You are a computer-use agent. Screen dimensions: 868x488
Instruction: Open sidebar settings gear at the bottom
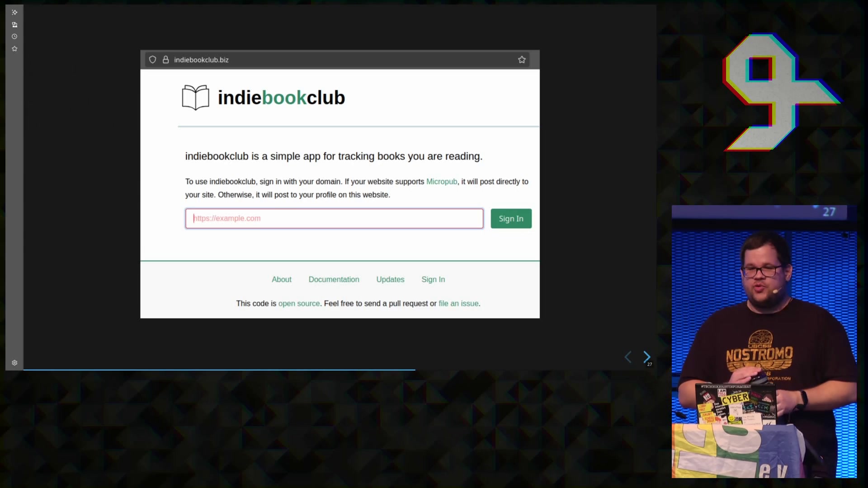[14, 363]
